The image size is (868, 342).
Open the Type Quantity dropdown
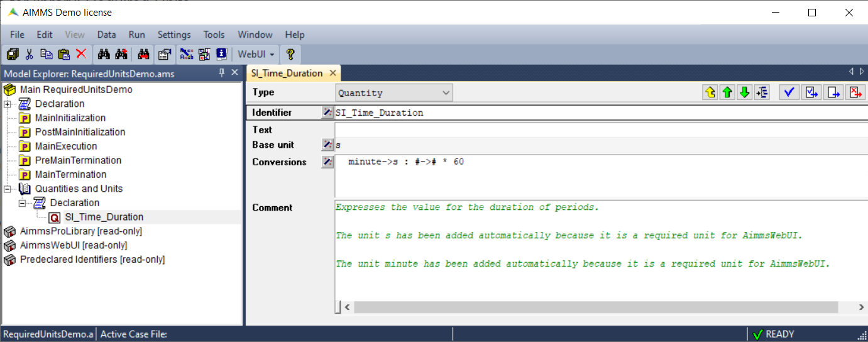point(394,93)
